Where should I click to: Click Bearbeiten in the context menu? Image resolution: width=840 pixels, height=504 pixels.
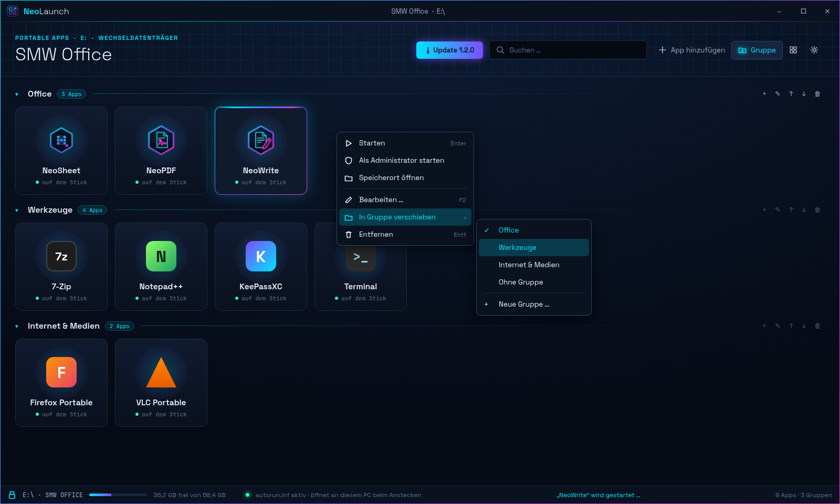tap(405, 200)
